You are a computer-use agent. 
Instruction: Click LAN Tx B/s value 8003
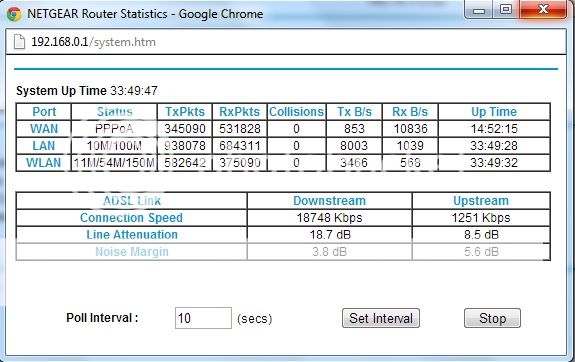tap(354, 146)
